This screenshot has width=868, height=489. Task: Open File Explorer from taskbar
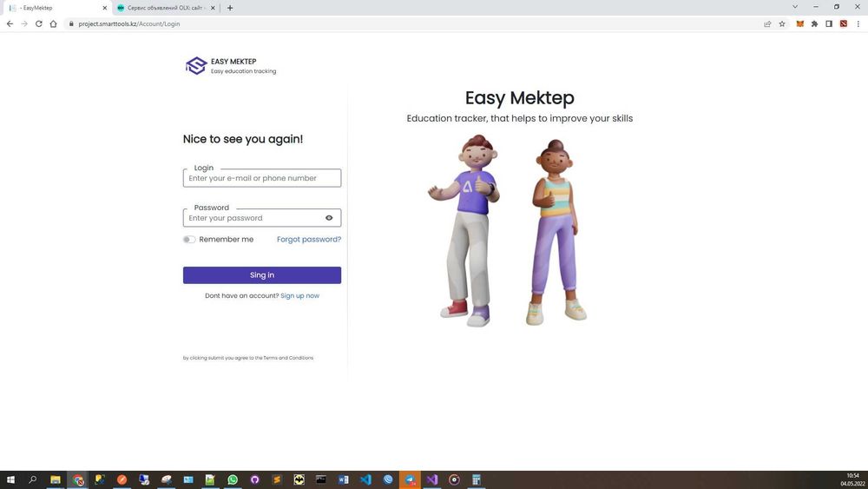(56, 479)
